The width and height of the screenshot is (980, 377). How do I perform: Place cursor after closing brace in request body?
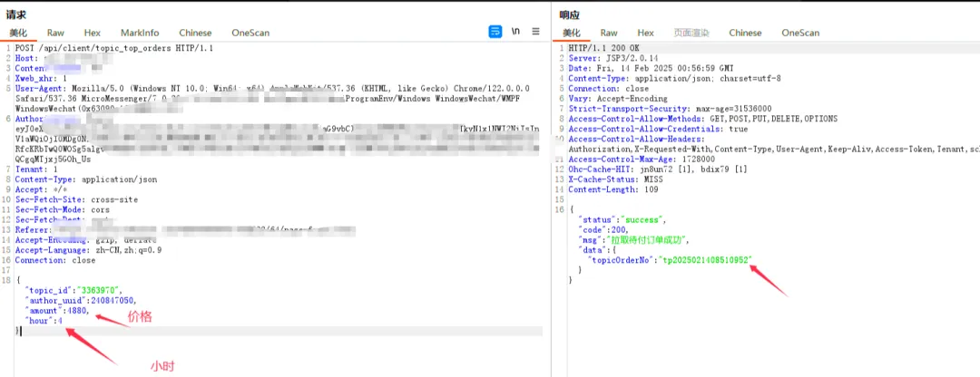(21, 331)
